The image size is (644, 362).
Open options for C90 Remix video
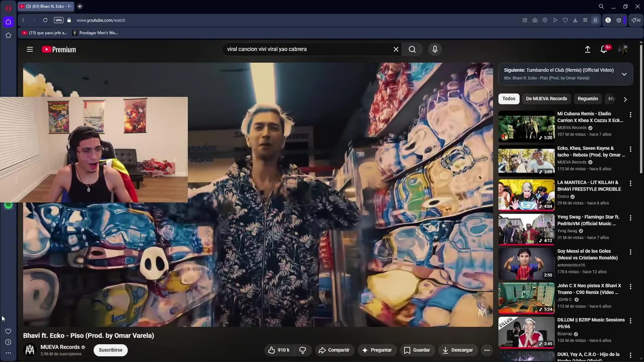click(630, 287)
